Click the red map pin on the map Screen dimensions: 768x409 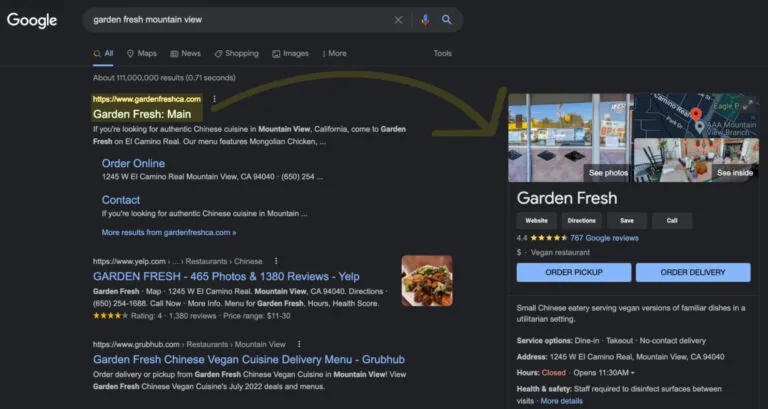(696, 115)
